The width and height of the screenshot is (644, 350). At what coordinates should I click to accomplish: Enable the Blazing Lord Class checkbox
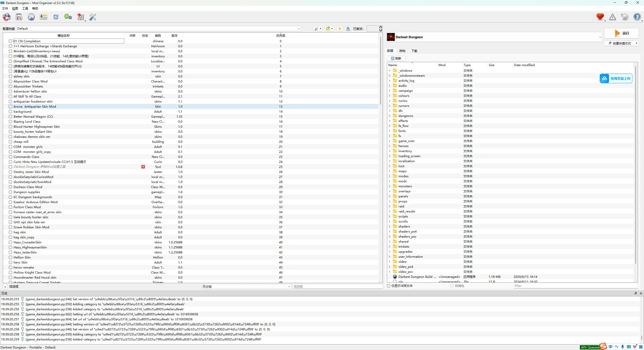pos(11,121)
